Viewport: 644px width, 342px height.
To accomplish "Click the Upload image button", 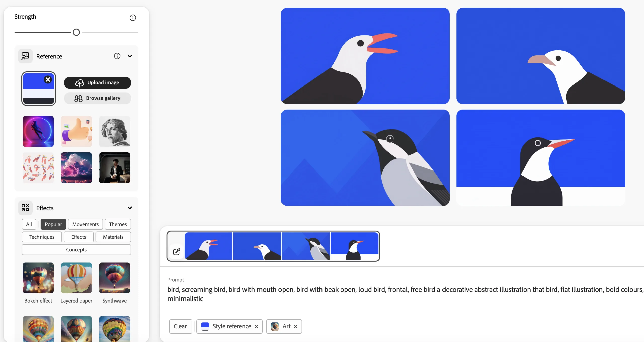I will (x=97, y=82).
